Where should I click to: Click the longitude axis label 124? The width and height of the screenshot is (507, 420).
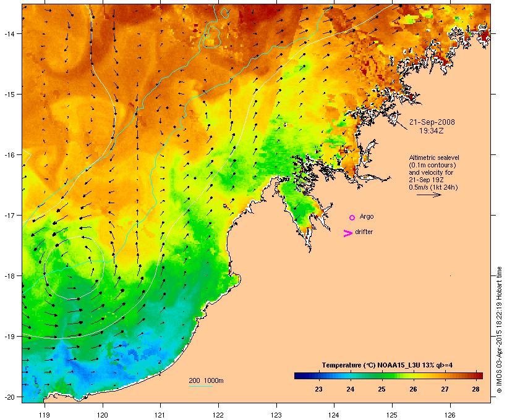(x=334, y=415)
